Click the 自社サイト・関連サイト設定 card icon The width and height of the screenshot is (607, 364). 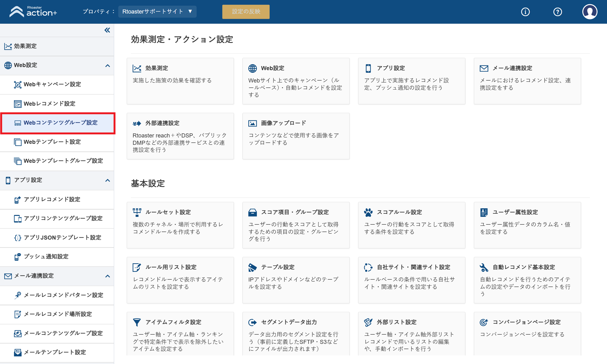(x=368, y=267)
